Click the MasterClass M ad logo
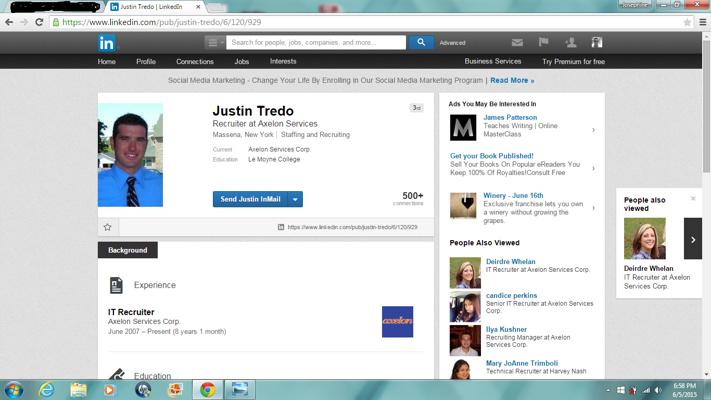The width and height of the screenshot is (711, 400). [x=463, y=127]
